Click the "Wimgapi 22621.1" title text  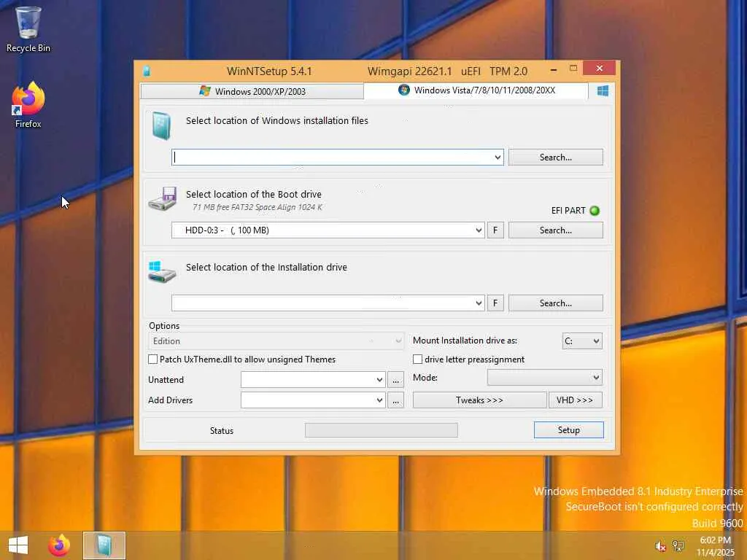pyautogui.click(x=409, y=71)
